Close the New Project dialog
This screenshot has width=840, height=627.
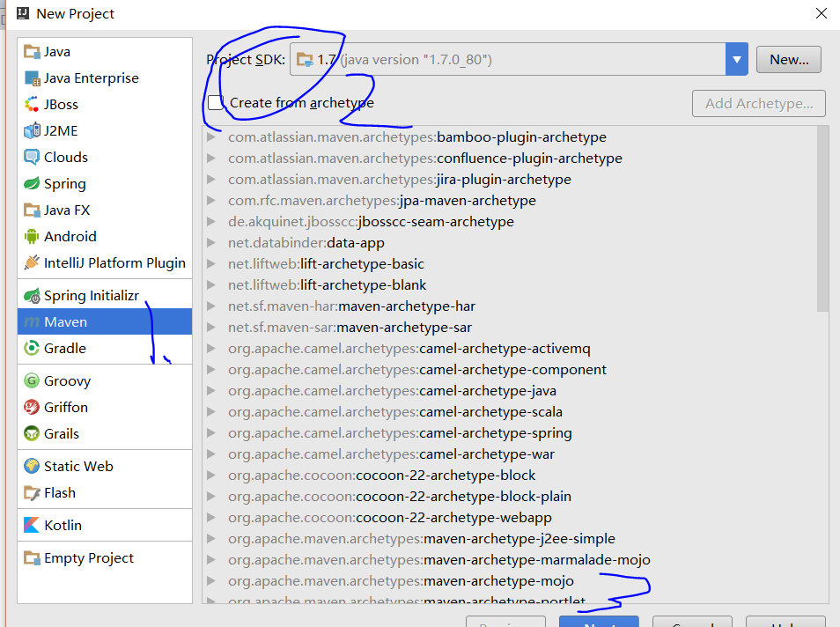click(822, 13)
